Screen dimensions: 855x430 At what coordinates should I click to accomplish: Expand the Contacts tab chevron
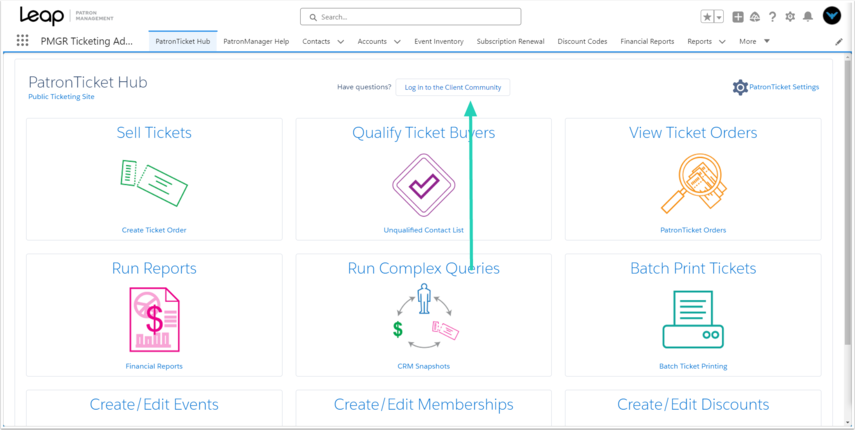(x=341, y=41)
